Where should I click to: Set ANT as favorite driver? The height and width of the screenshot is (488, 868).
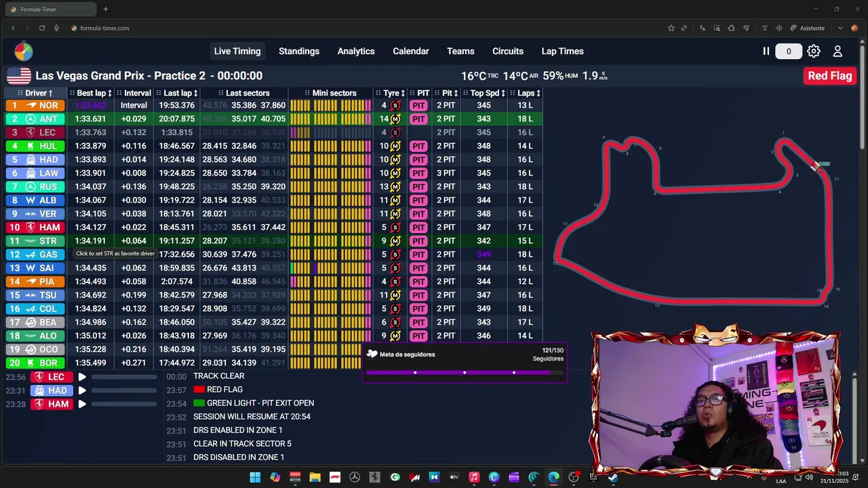[x=36, y=119]
